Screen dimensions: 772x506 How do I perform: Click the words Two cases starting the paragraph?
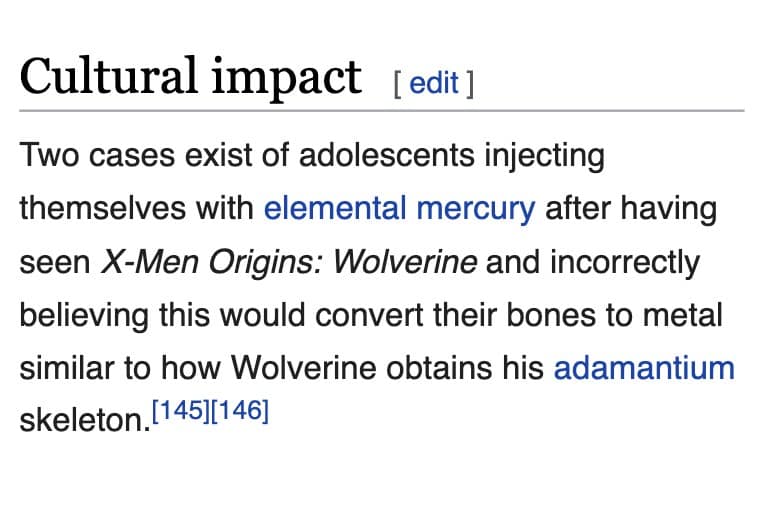click(x=88, y=157)
